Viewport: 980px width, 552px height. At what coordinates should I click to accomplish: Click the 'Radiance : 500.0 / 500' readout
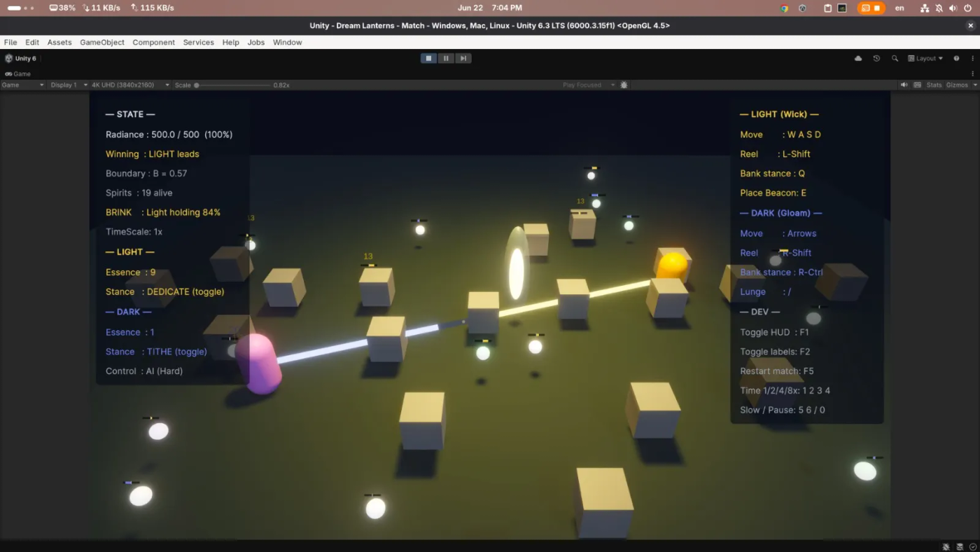tap(169, 134)
